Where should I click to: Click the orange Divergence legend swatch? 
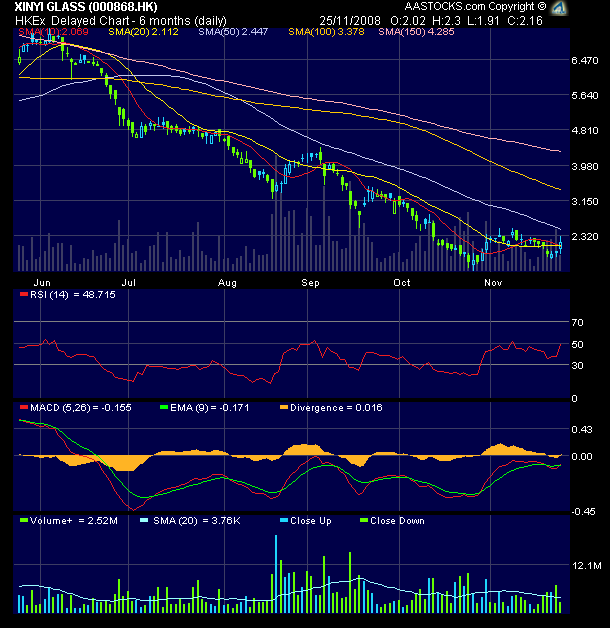pos(284,407)
